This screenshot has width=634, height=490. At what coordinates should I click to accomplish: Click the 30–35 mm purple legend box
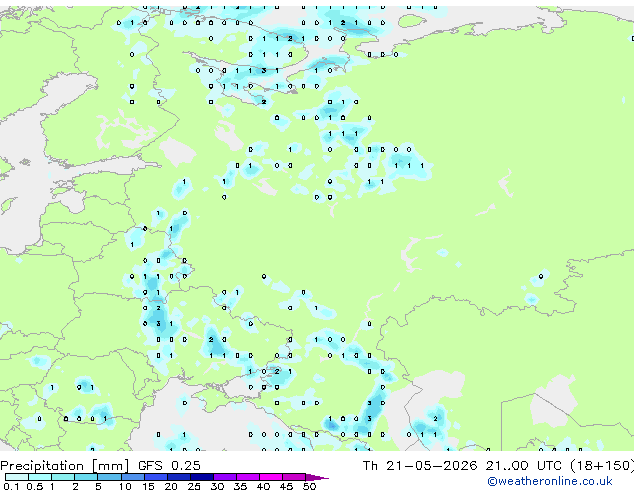[x=224, y=477]
